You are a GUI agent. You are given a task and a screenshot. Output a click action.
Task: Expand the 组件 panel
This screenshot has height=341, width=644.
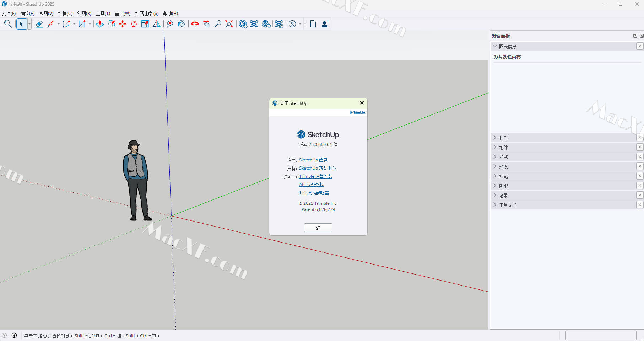tap(495, 147)
